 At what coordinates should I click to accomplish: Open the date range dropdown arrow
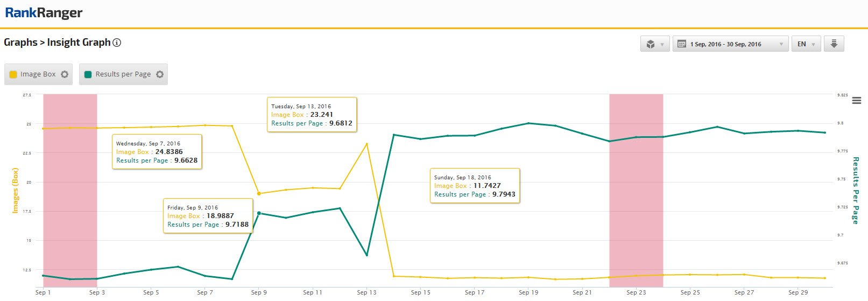[x=781, y=44]
